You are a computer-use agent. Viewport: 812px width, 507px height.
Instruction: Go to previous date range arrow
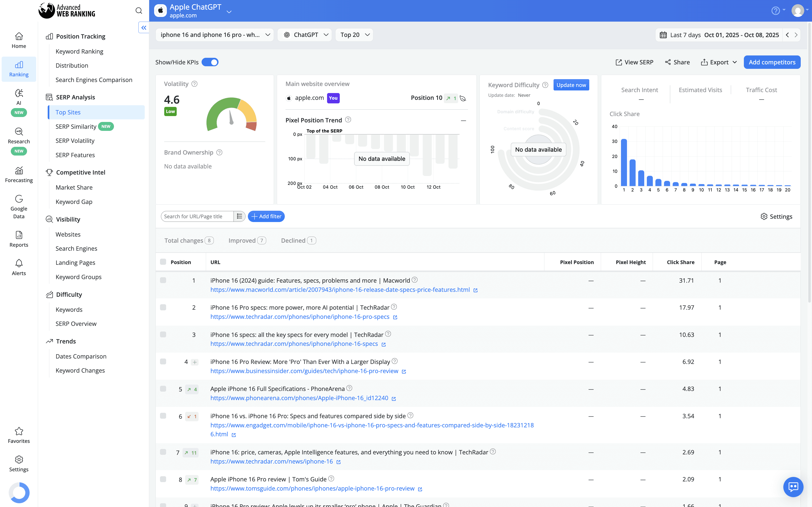coord(787,35)
